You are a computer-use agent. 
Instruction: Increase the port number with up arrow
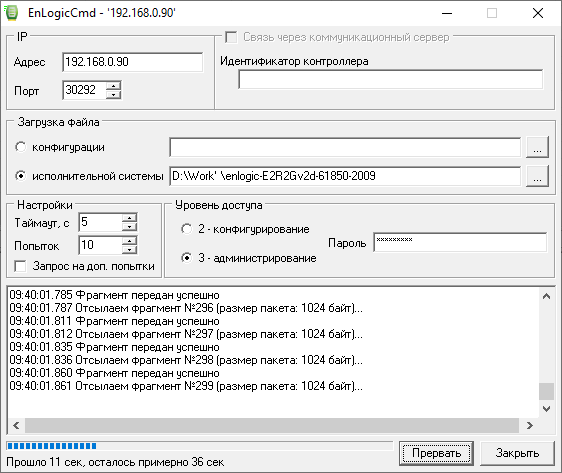click(114, 86)
